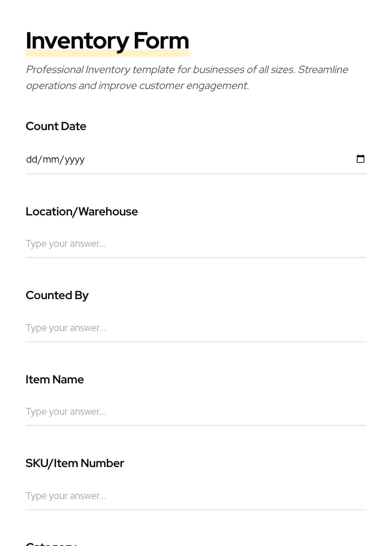This screenshot has width=392, height=546.
Task: Click into the Counted By answer field
Action: pyautogui.click(x=195, y=328)
